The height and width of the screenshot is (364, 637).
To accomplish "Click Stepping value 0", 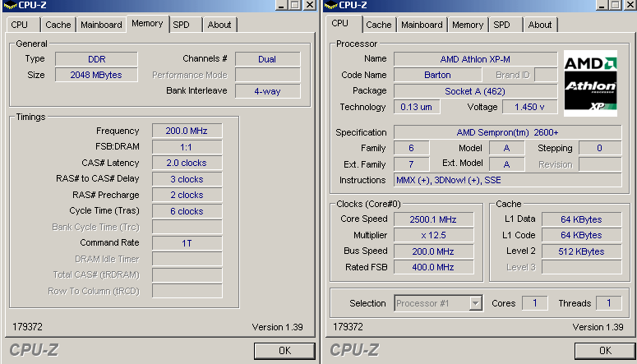I will tap(600, 148).
